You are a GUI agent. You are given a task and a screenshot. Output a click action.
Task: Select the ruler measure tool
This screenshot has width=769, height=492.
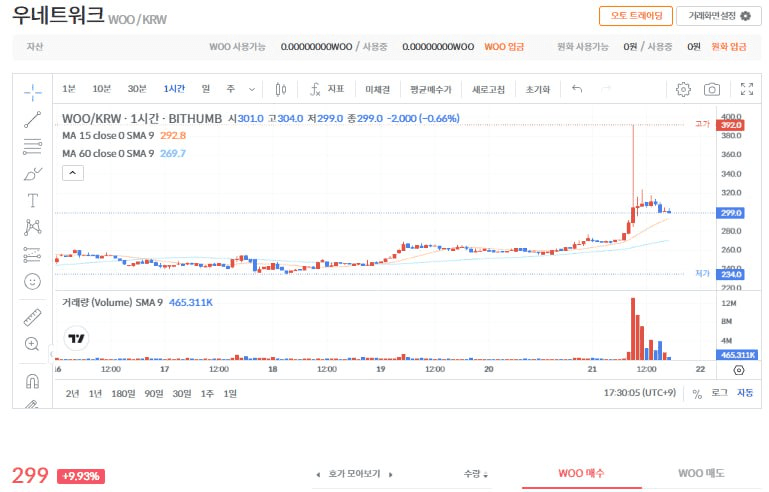pos(33,317)
